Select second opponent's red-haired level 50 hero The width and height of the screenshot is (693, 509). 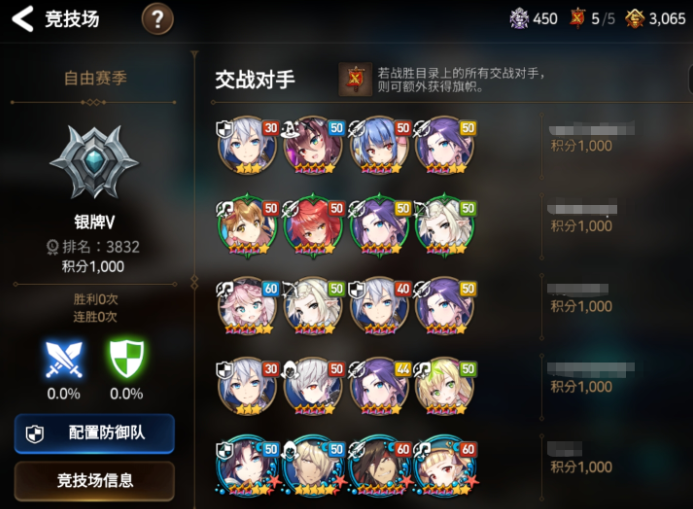313,225
